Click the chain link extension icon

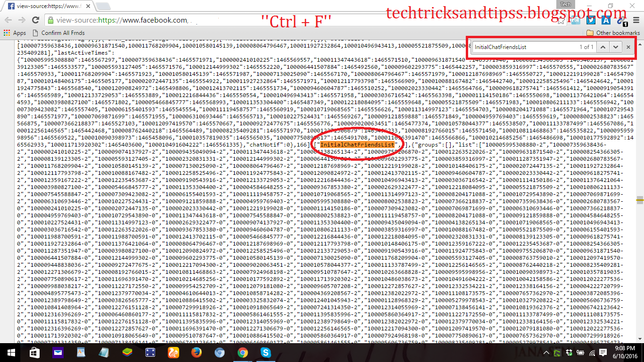(x=622, y=20)
